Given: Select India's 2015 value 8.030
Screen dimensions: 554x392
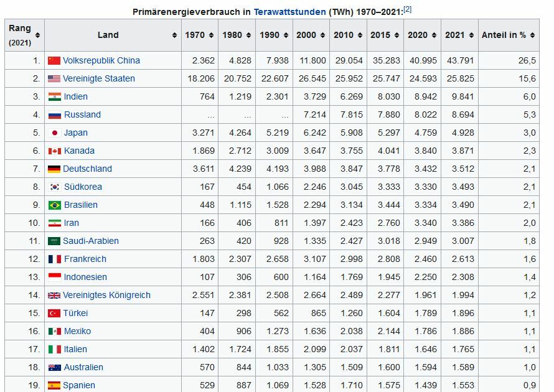Looking at the screenshot, I should pyautogui.click(x=388, y=96).
